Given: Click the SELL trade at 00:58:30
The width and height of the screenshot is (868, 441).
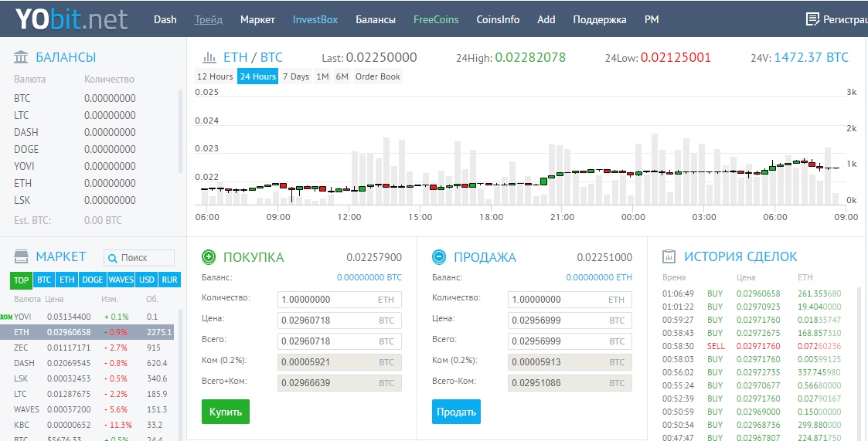Looking at the screenshot, I should click(752, 346).
